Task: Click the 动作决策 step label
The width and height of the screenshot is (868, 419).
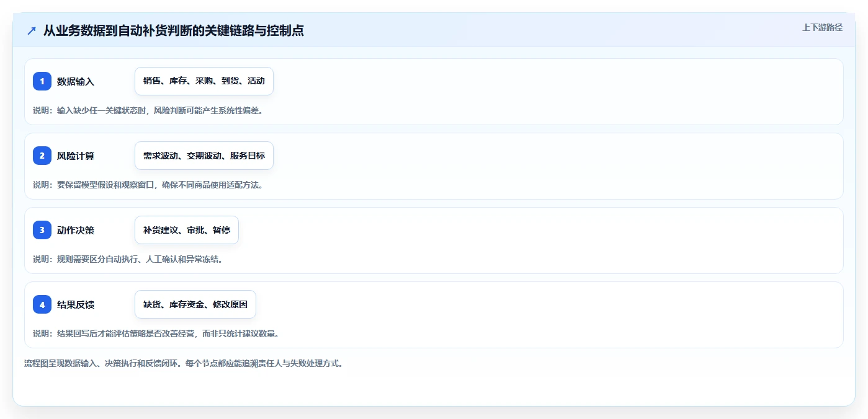Action: tap(76, 230)
